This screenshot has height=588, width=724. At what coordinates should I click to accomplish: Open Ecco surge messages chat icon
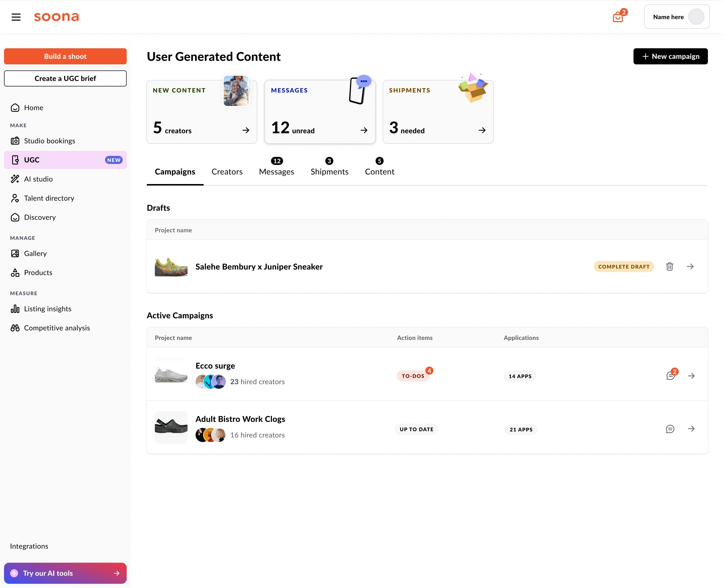click(x=670, y=376)
